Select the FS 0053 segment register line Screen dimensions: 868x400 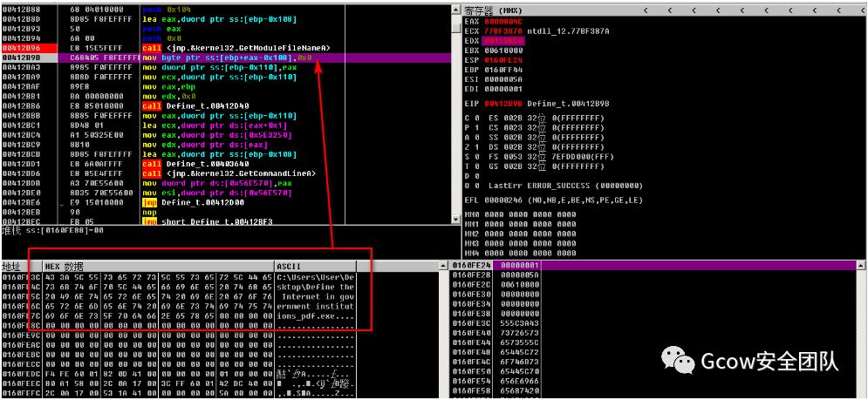point(551,157)
